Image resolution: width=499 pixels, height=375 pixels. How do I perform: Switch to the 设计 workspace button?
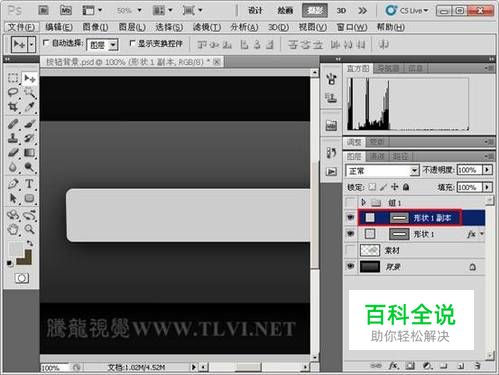click(255, 11)
